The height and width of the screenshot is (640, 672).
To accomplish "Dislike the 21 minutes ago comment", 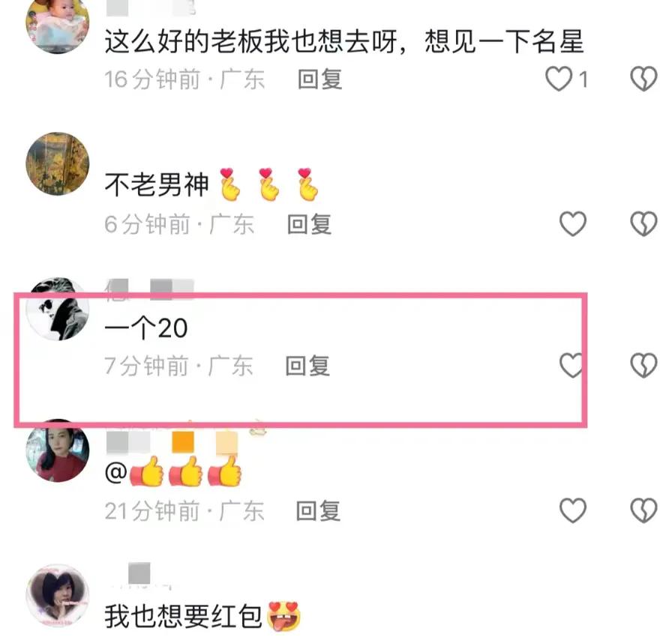I will click(643, 510).
